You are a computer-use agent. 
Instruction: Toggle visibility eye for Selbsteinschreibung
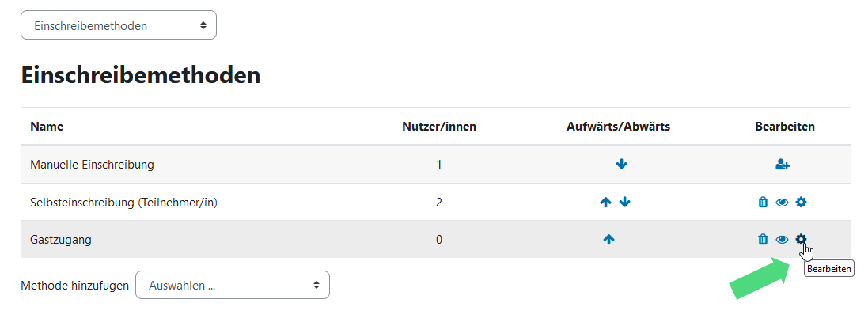[782, 203]
